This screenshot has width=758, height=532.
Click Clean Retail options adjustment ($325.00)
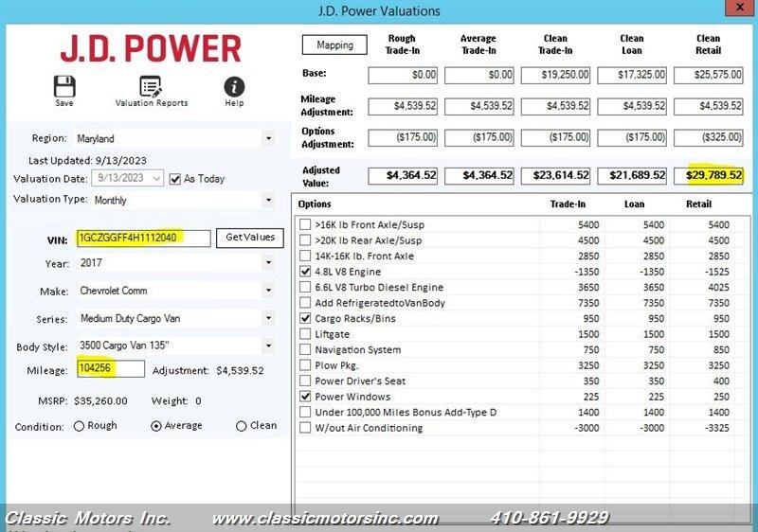[x=709, y=137]
